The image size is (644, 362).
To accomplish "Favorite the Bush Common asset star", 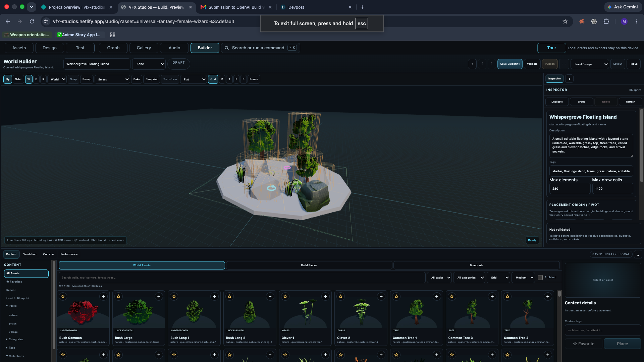I will click(63, 296).
